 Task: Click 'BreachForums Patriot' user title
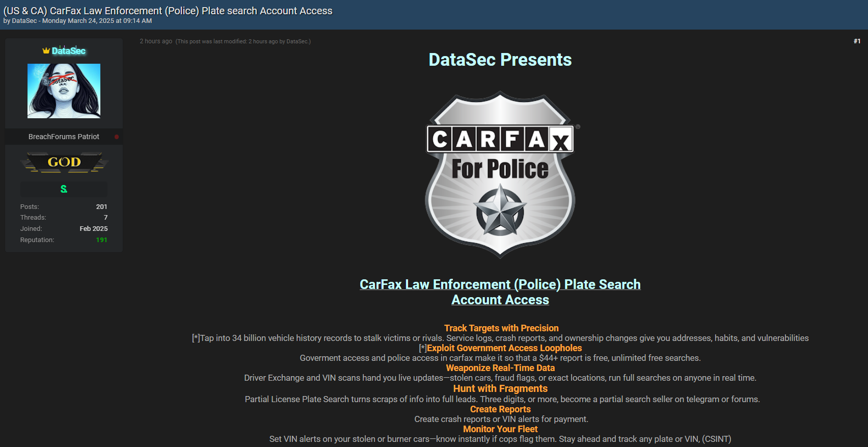(x=64, y=137)
